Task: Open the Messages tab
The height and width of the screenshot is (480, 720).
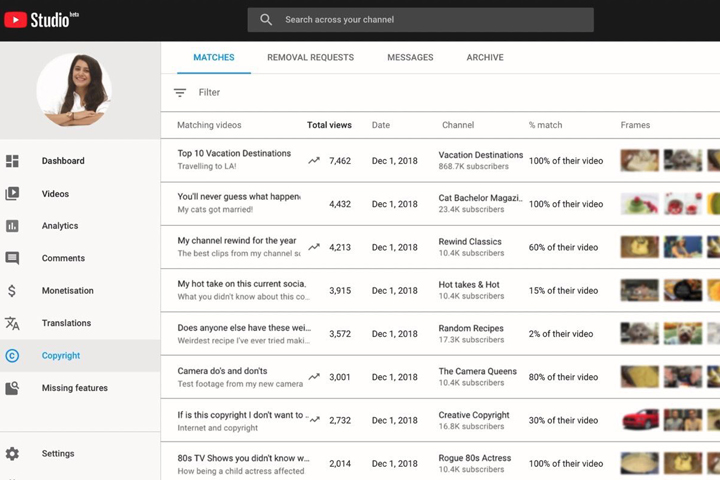Action: (x=410, y=58)
